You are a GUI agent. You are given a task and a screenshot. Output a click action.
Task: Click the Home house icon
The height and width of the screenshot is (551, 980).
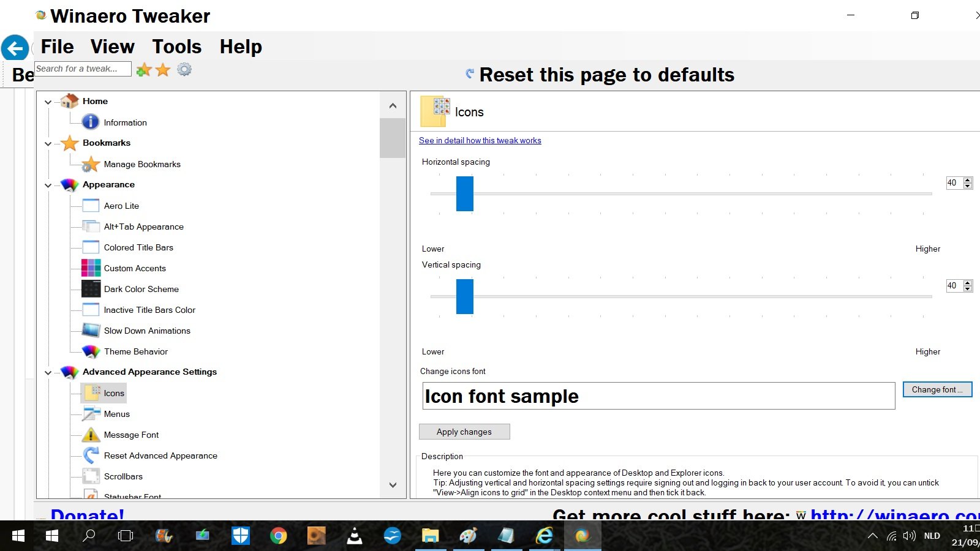point(70,101)
